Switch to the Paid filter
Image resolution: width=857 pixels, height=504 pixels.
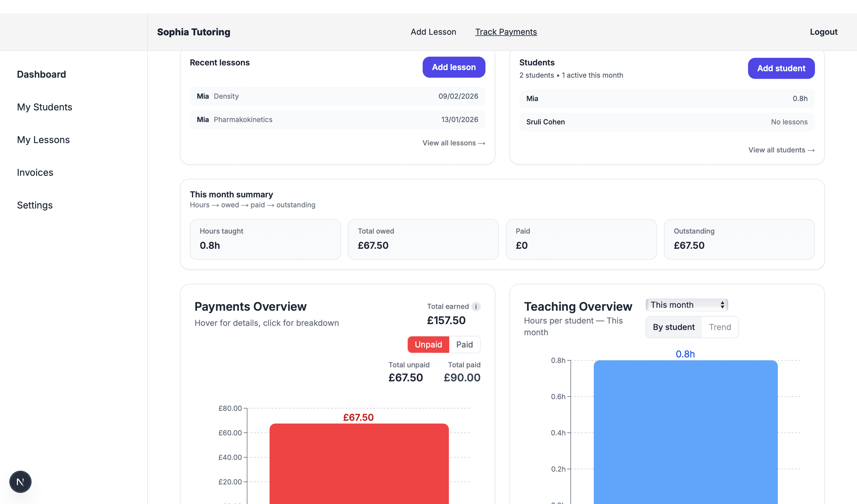(x=464, y=344)
